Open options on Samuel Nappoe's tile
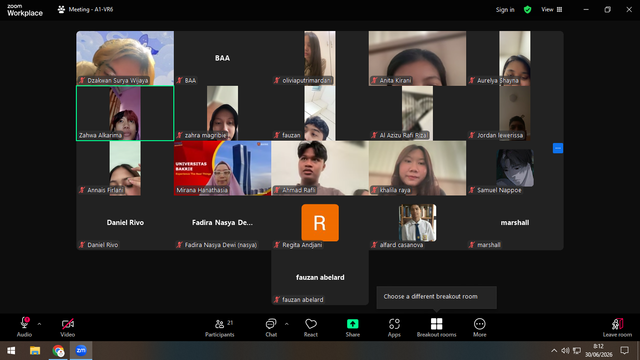Viewport: 640px width, 360px height. 558,148
